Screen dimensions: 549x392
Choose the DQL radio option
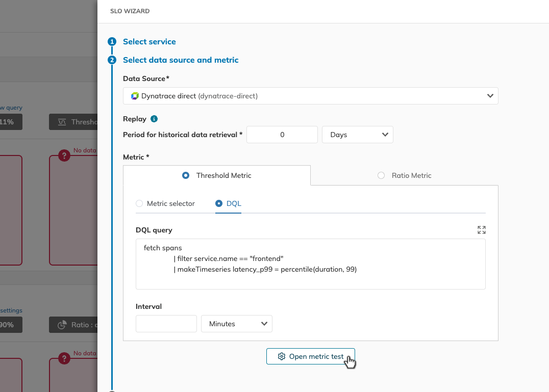click(219, 203)
